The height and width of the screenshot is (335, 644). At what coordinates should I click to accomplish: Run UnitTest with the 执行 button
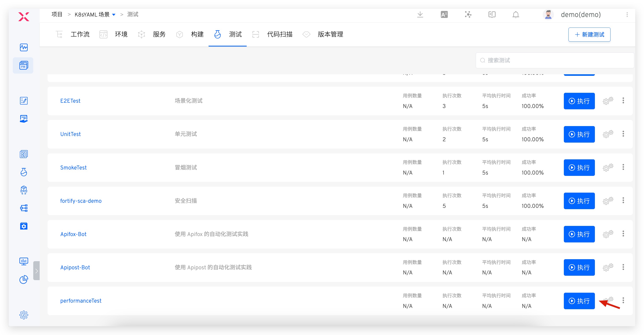(x=579, y=134)
